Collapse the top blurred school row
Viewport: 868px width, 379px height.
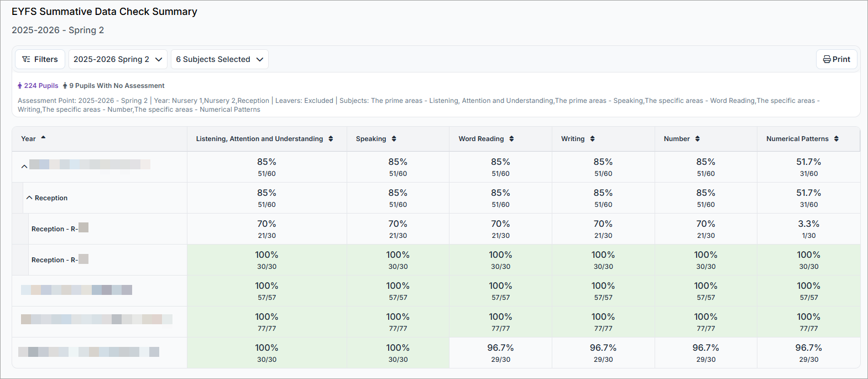(24, 166)
